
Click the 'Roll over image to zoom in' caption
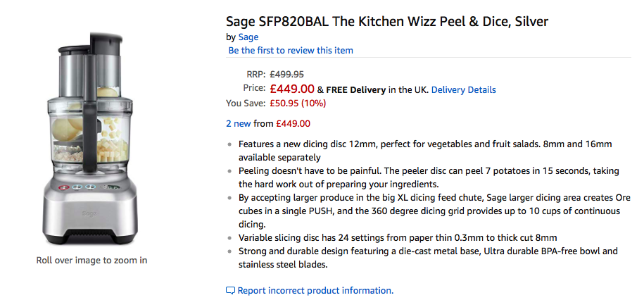(x=91, y=260)
